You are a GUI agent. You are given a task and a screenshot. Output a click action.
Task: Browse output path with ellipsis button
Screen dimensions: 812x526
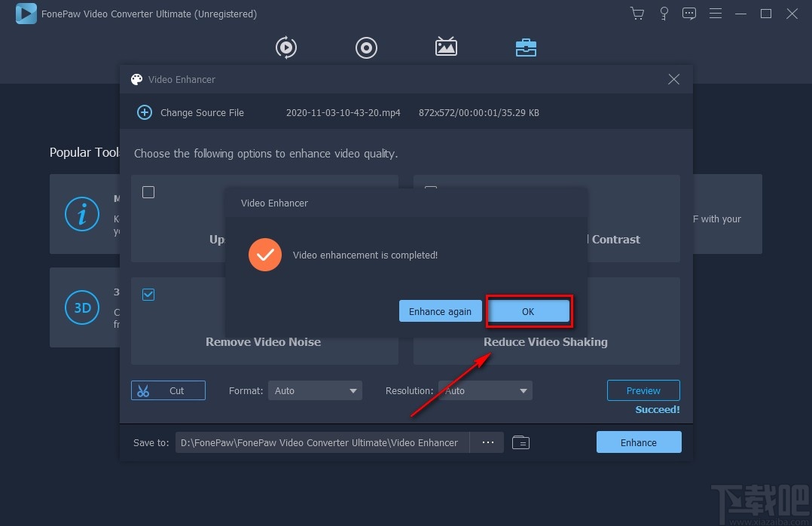(487, 442)
